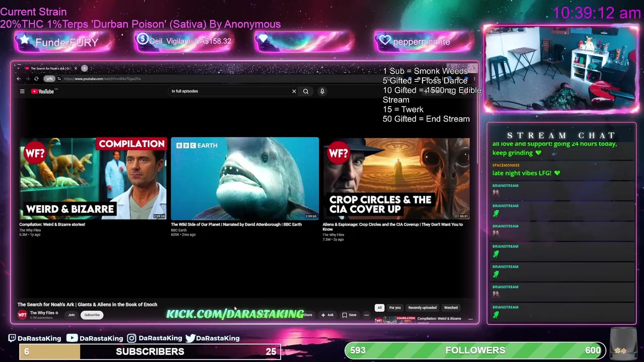
Task: Open 'The Wild Side of Our Planet' title
Action: pos(236,224)
